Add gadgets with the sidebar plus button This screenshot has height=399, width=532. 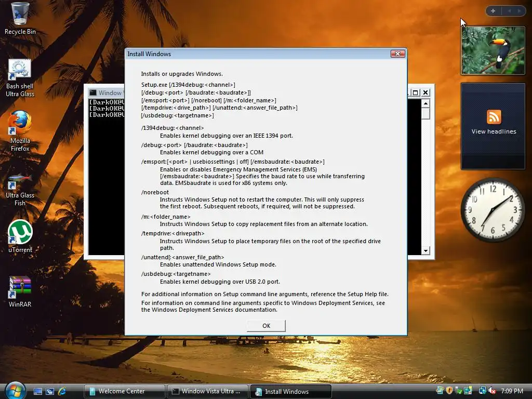pyautogui.click(x=493, y=11)
